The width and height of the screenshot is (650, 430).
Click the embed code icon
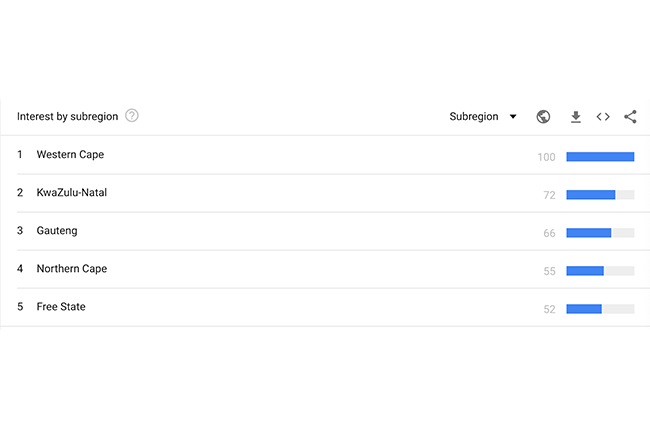click(x=603, y=117)
